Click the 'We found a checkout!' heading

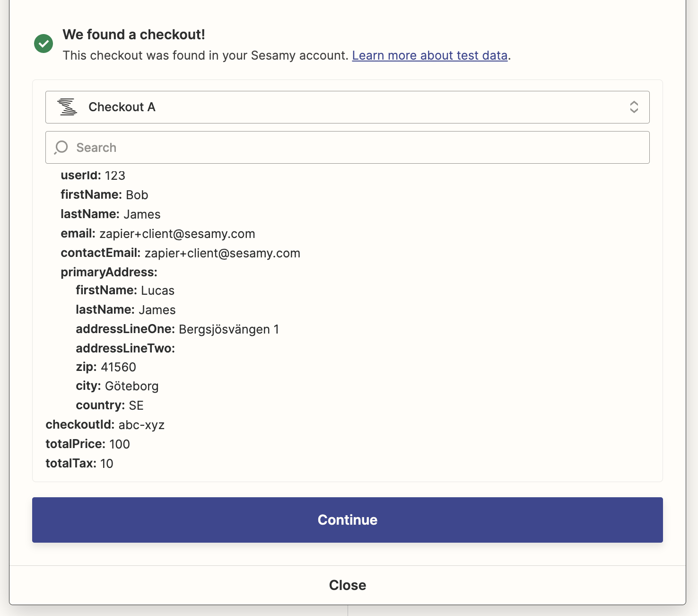coord(134,35)
